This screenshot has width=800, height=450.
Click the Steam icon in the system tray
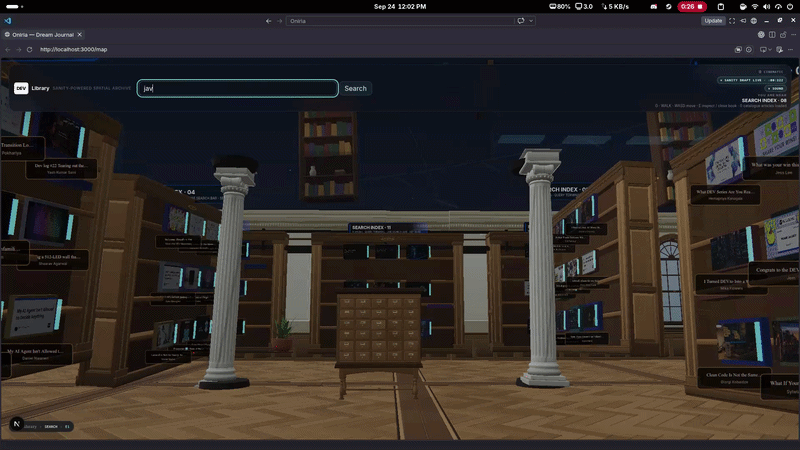pyautogui.click(x=668, y=7)
